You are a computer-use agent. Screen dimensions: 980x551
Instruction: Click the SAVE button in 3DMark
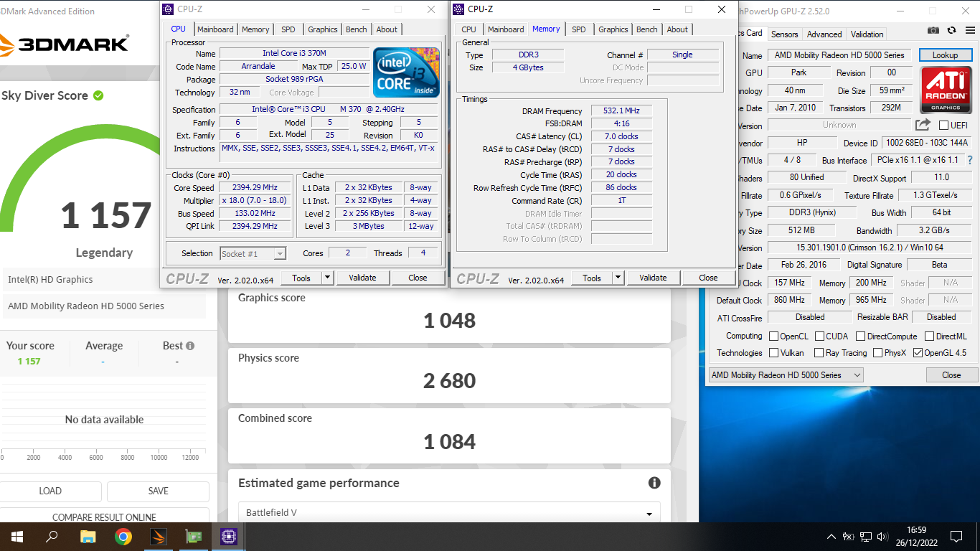(x=158, y=491)
